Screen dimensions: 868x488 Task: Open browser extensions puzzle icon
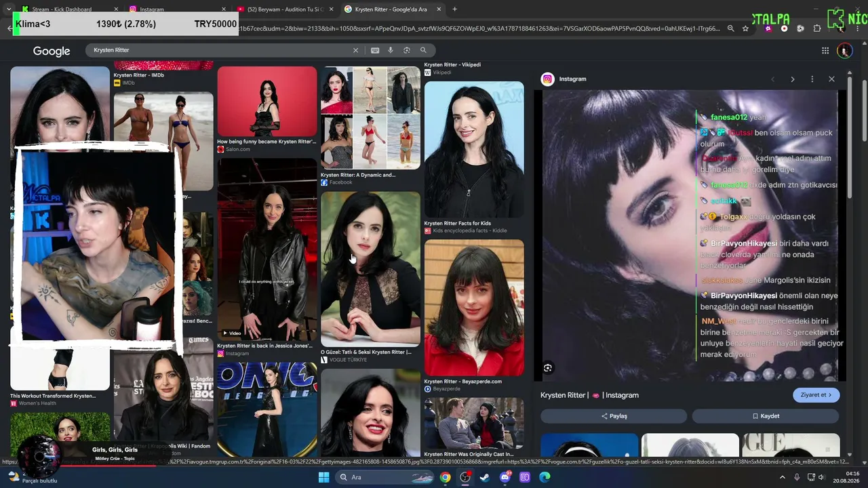pos(816,28)
